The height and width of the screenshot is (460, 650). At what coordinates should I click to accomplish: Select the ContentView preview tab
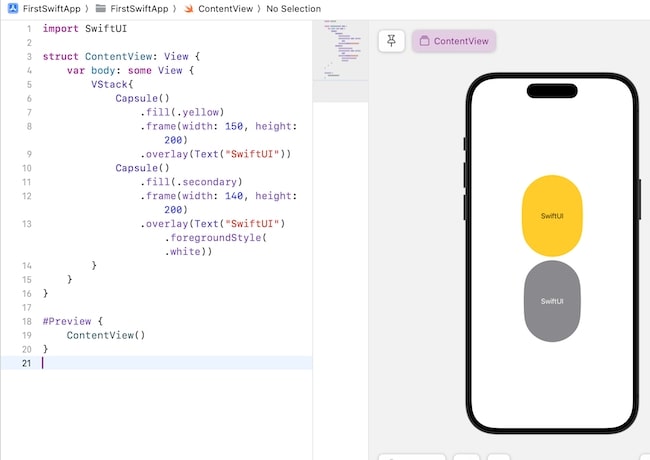[x=454, y=41]
